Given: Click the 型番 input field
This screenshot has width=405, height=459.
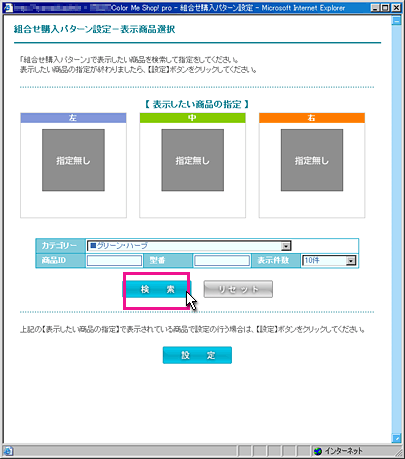Looking at the screenshot, I should (222, 260).
